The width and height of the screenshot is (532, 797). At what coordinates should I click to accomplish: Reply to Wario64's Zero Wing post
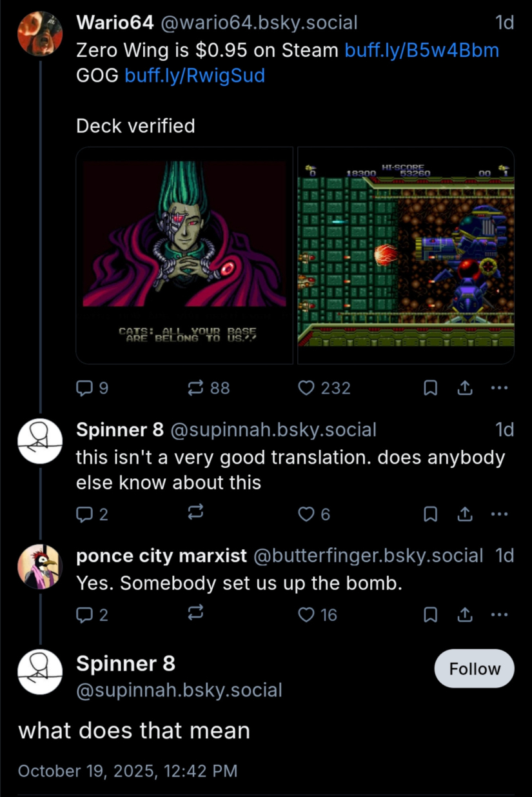click(84, 388)
